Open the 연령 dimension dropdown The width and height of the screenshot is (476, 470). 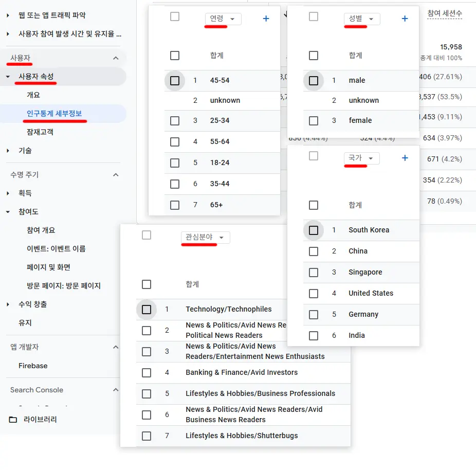pyautogui.click(x=223, y=19)
